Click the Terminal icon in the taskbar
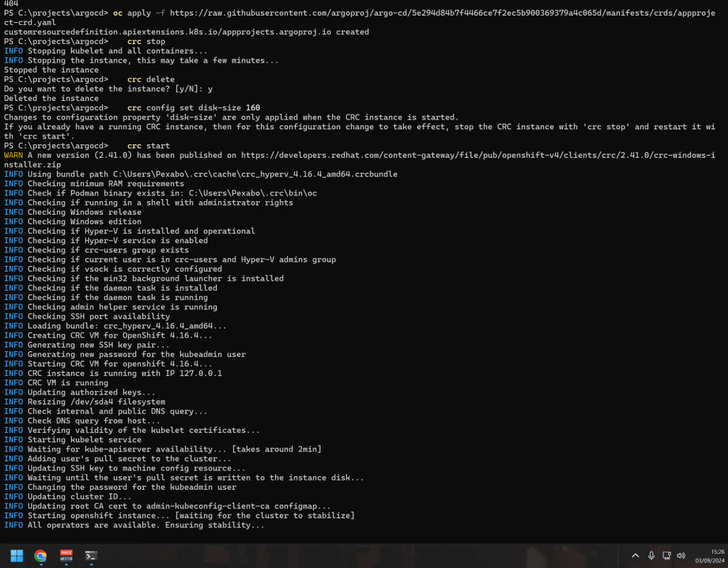The width and height of the screenshot is (728, 568). click(x=91, y=555)
